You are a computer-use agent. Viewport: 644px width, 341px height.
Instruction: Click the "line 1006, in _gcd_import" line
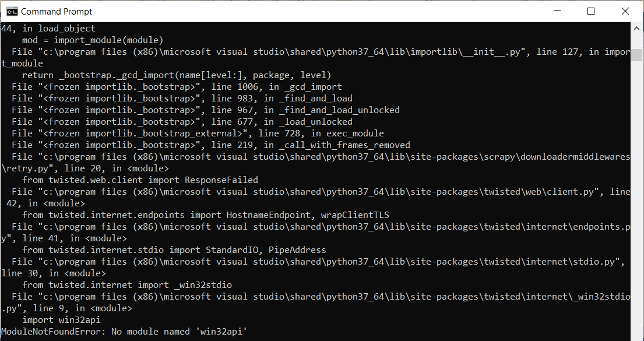coord(177,87)
